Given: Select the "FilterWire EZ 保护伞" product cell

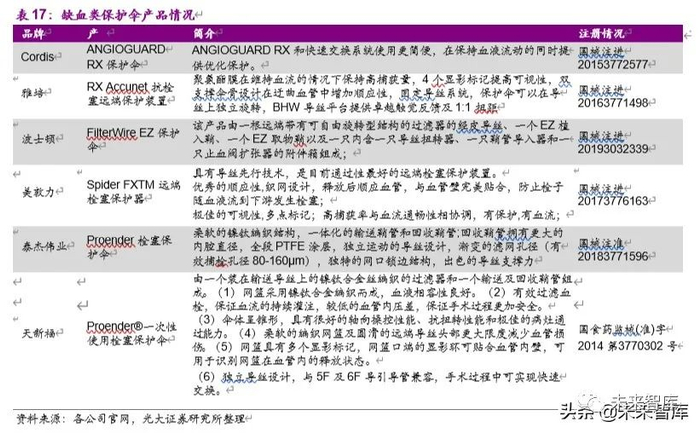Looking at the screenshot, I should [x=133, y=139].
